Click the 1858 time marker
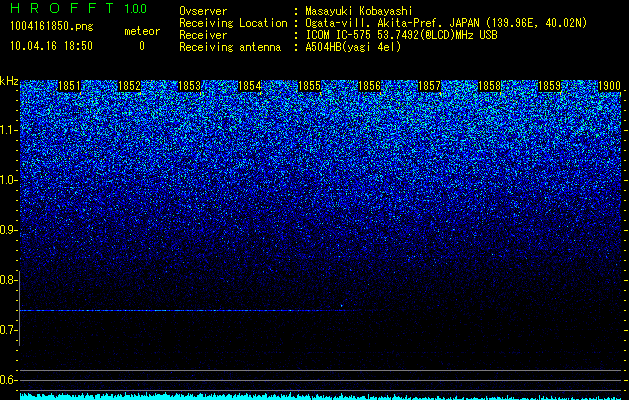629x400 pixels. click(489, 86)
